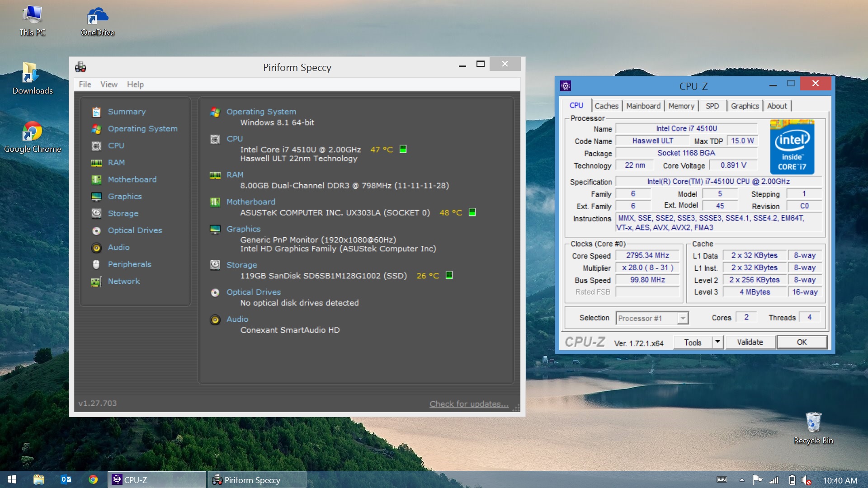Click the touch keyboard tray icon

(x=722, y=480)
